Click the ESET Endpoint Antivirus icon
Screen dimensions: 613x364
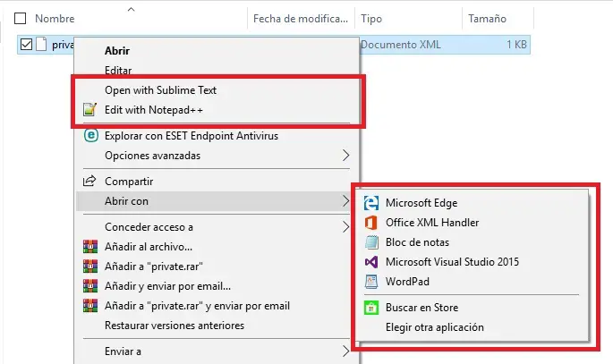pyautogui.click(x=89, y=136)
